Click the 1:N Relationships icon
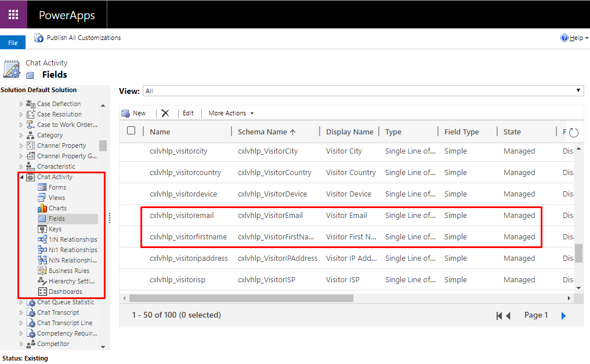 [42, 239]
